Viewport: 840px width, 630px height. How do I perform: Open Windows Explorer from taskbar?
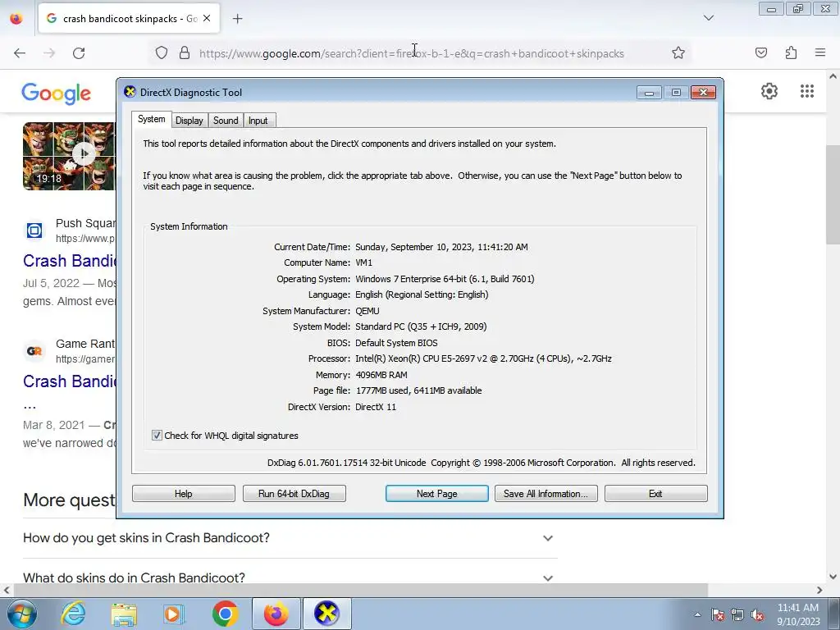(x=124, y=614)
